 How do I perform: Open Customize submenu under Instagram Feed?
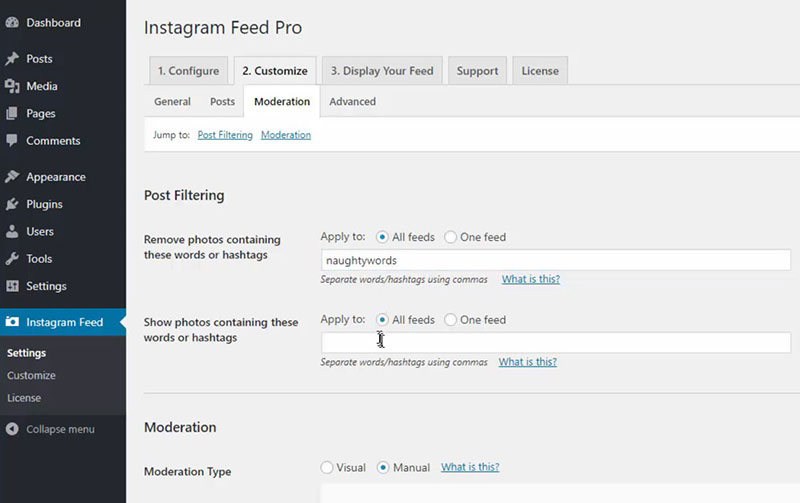[31, 375]
